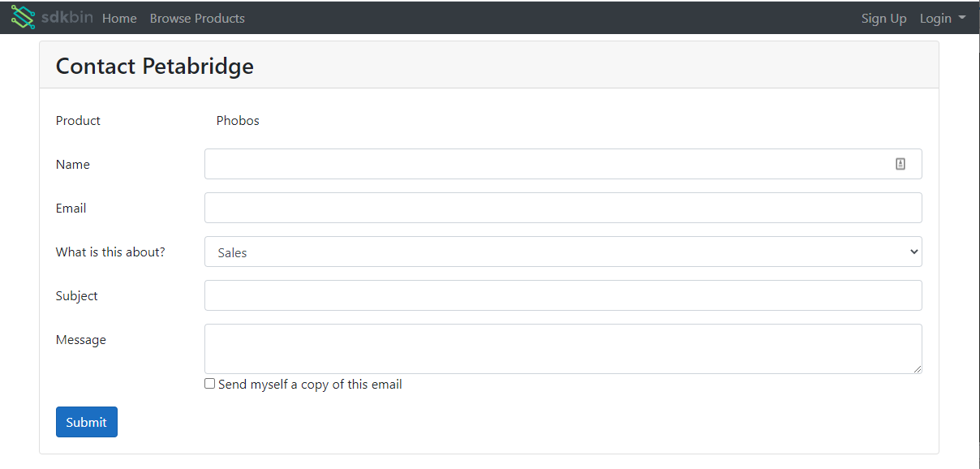Viewport: 980px width, 469px height.
Task: Navigate to Home in the navbar
Action: (119, 18)
